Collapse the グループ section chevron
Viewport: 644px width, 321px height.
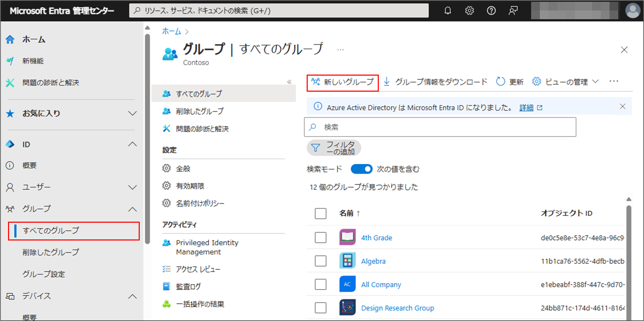(x=132, y=209)
